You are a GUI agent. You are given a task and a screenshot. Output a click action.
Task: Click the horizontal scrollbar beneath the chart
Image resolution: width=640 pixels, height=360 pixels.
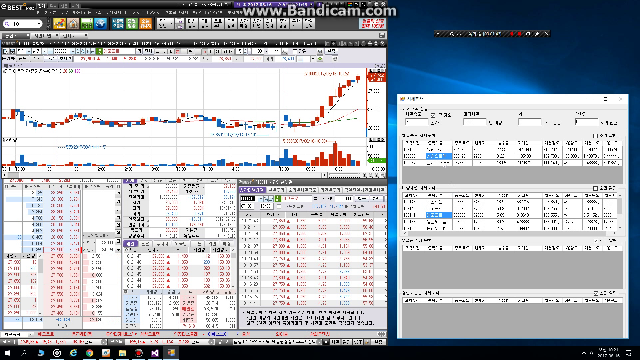(x=163, y=175)
